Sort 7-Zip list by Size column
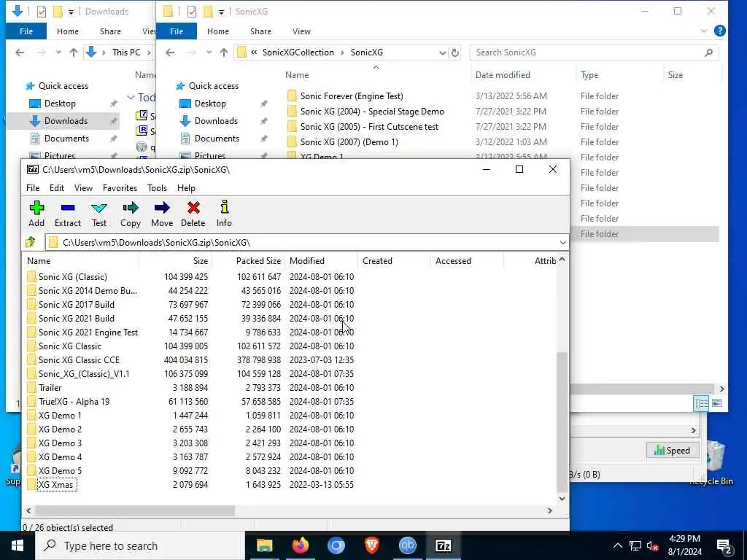Viewport: 747px width, 560px height. tap(175, 261)
